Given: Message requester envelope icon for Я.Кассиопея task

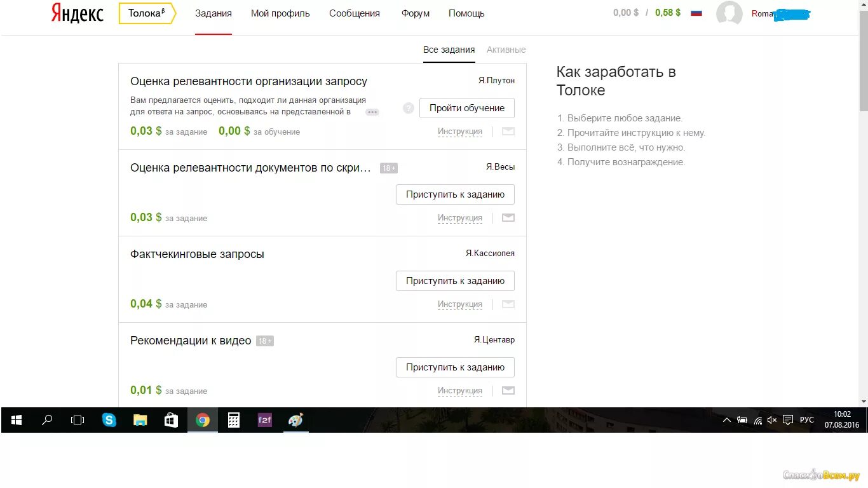Looking at the screenshot, I should pos(508,304).
